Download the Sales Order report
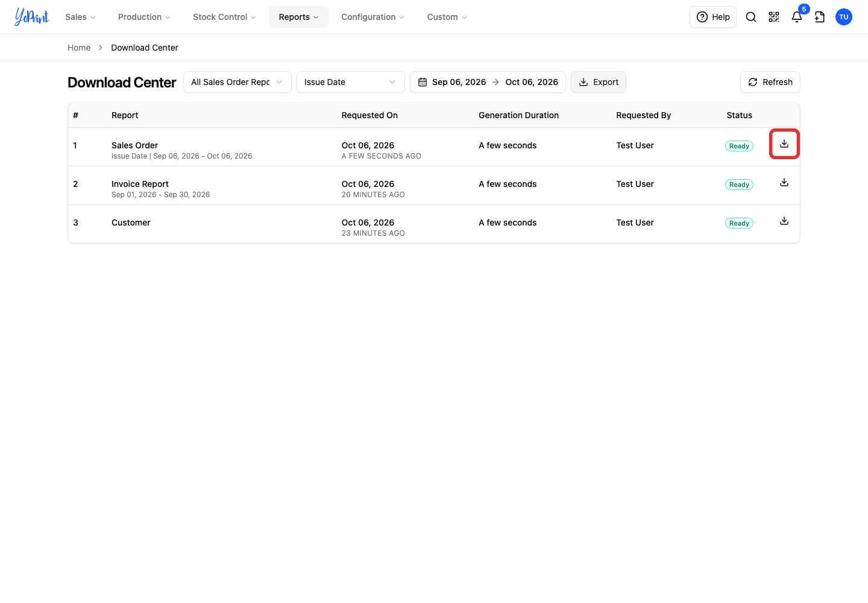The image size is (868, 603). click(784, 144)
